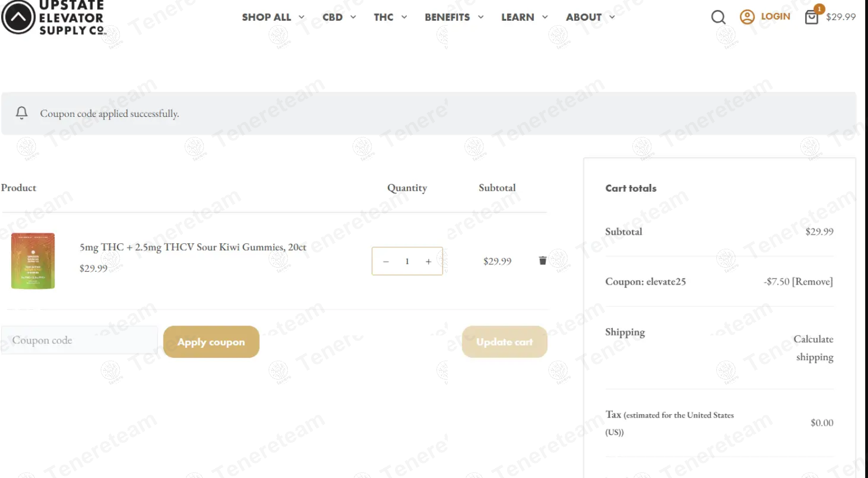Expand the Shop All dropdown menu
This screenshot has width=868, height=478.
coord(273,17)
